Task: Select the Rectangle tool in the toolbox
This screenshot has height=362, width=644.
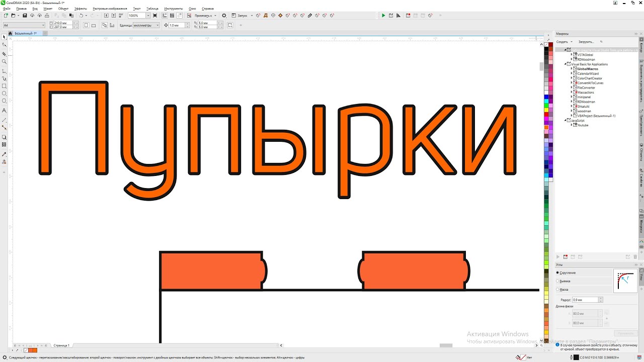Action: point(5,86)
